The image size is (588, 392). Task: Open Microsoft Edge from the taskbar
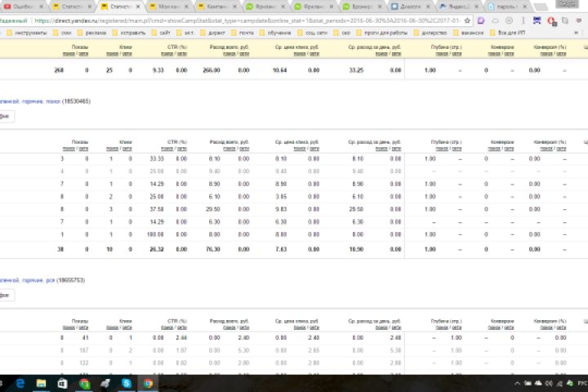(20, 383)
